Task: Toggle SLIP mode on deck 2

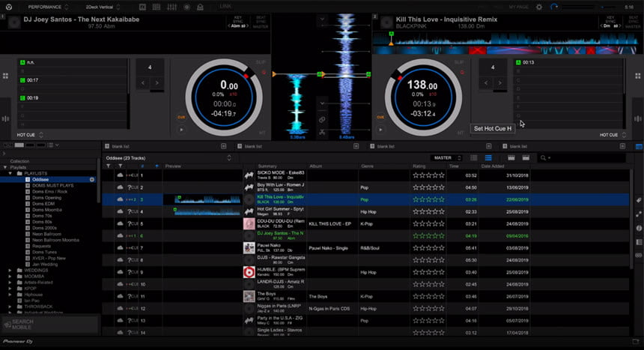Action: [459, 62]
